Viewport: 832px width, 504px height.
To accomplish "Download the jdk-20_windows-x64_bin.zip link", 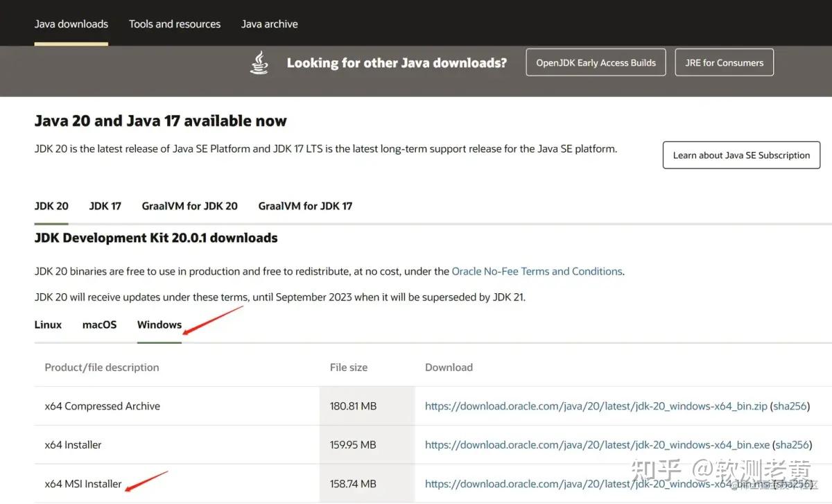I will (596, 406).
